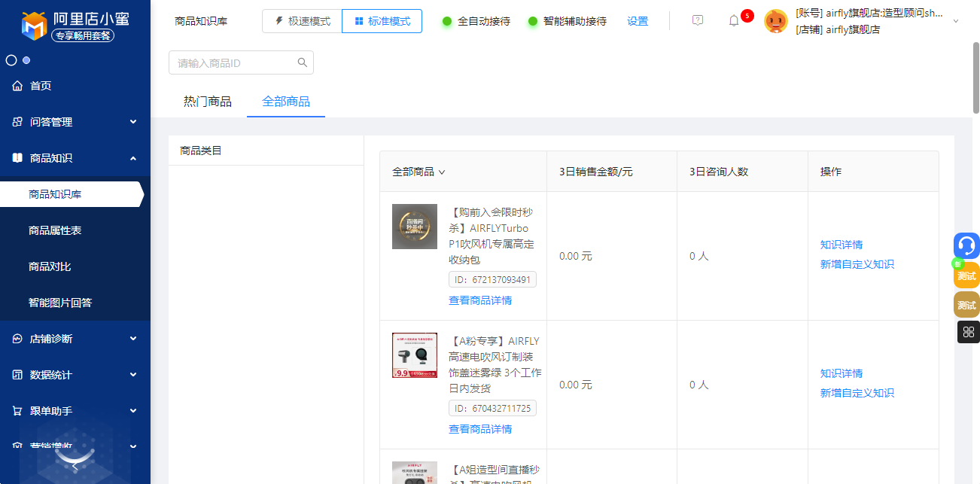
Task: Click the brown 测试 button
Action: click(x=966, y=305)
